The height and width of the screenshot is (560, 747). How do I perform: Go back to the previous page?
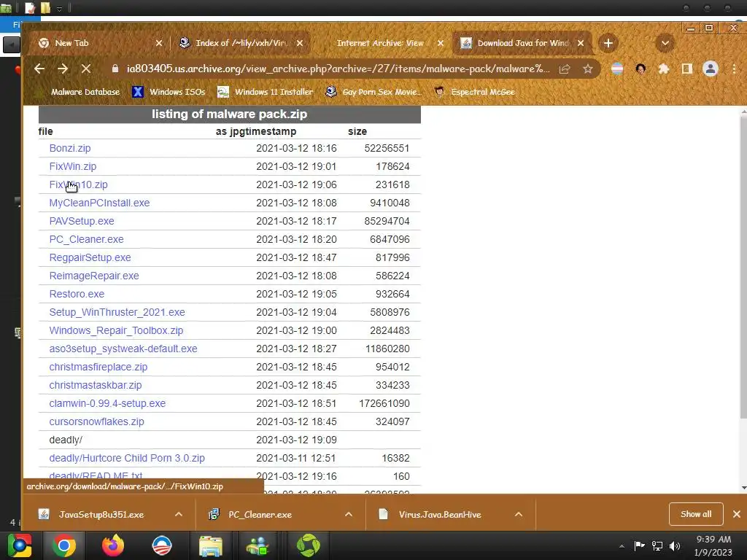pos(39,69)
